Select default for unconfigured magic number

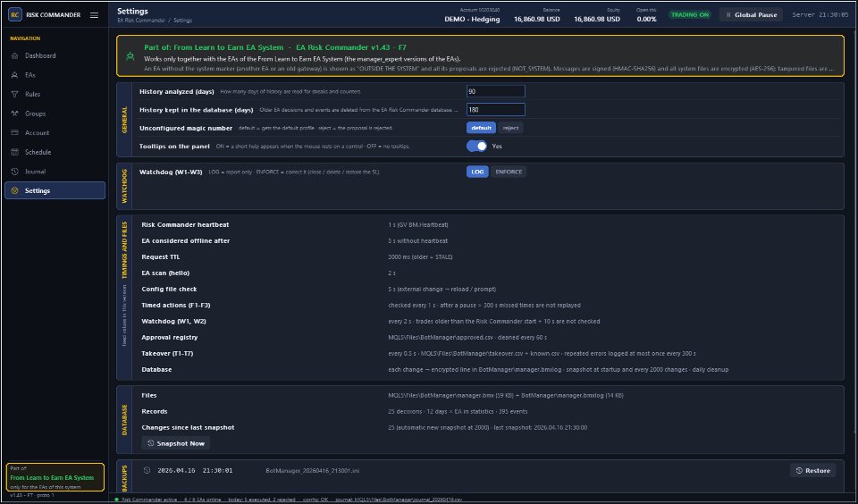point(481,128)
